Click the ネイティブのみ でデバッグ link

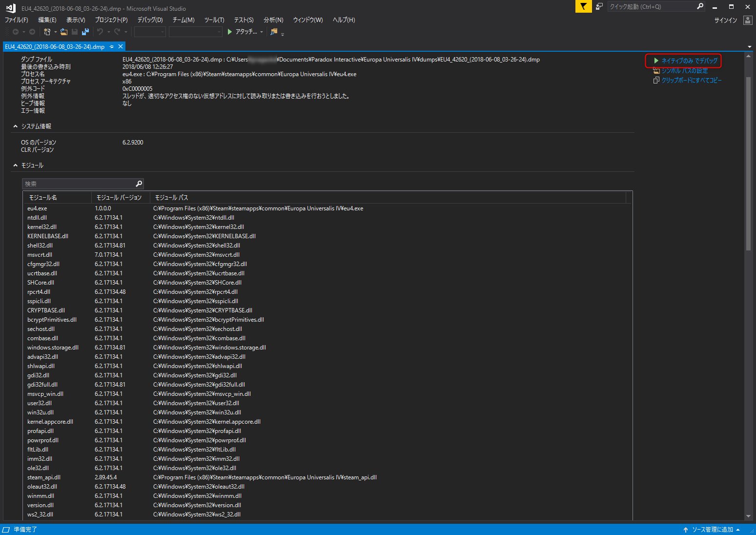(689, 61)
